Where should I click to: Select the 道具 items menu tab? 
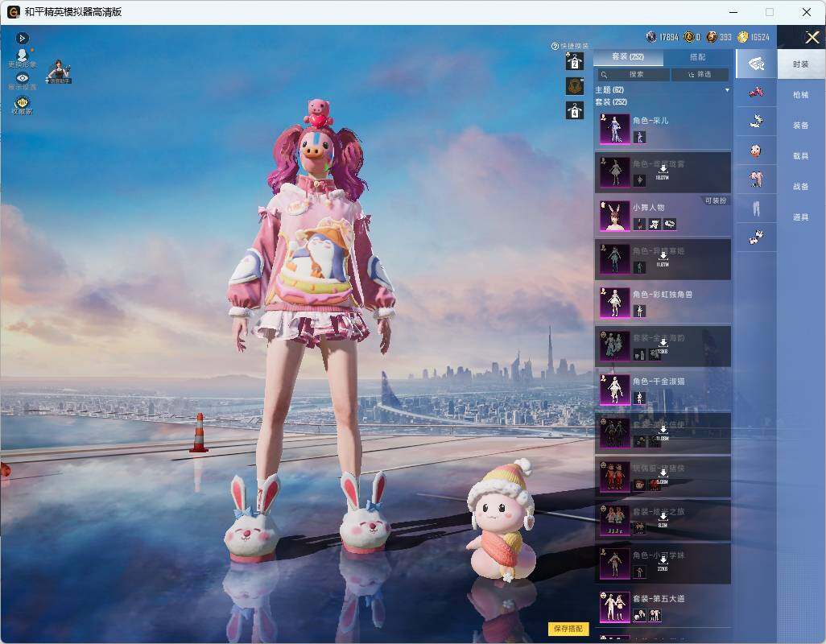801,217
